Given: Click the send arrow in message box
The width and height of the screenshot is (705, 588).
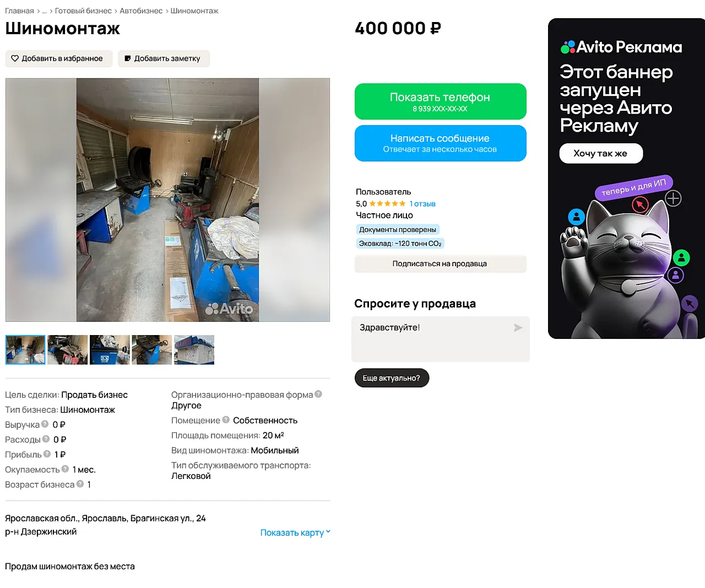Looking at the screenshot, I should pos(518,328).
